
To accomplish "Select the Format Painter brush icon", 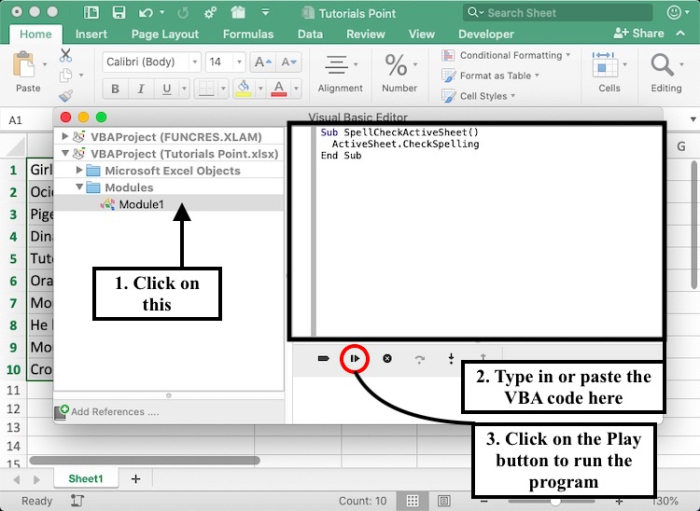I will tap(66, 96).
